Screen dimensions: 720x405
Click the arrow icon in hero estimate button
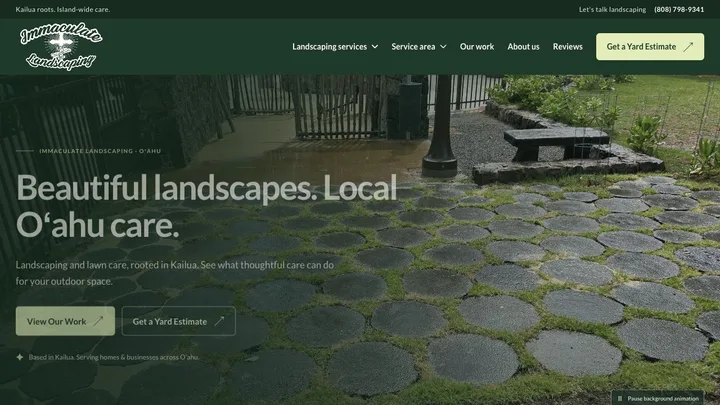point(219,321)
